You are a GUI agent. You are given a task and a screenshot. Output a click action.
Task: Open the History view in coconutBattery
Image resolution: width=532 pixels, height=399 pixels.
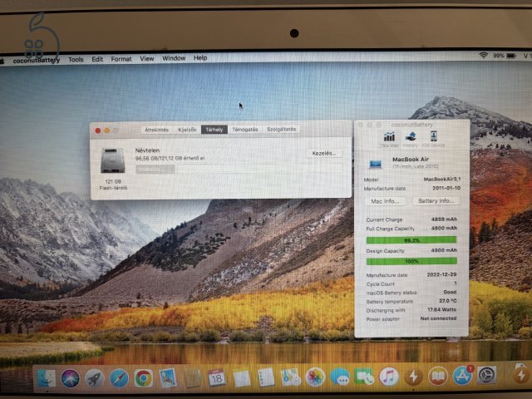click(x=411, y=140)
